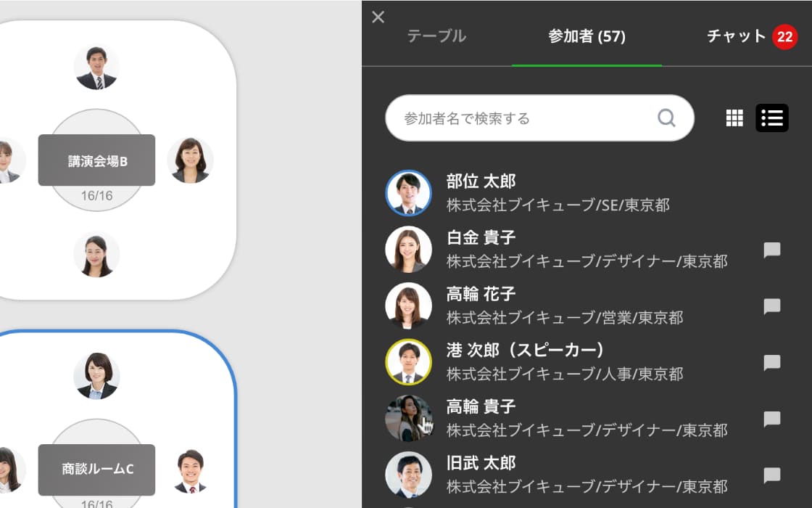Click 株式会社ブイキューブ/営業/東京都 profile text
Viewport: 812px width, 508px height.
(x=565, y=318)
